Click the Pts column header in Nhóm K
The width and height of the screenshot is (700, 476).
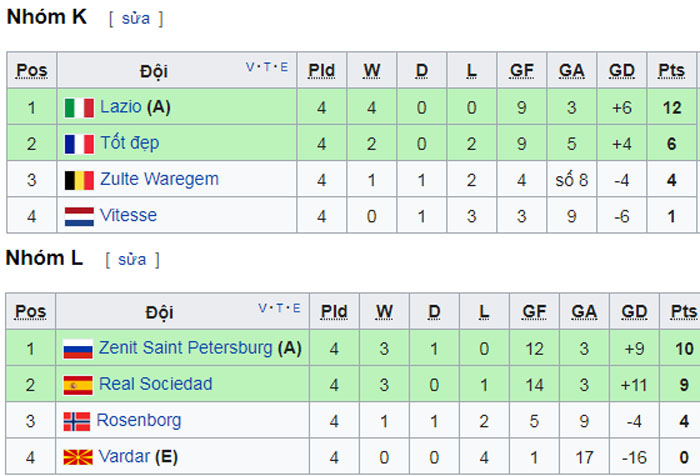671,71
